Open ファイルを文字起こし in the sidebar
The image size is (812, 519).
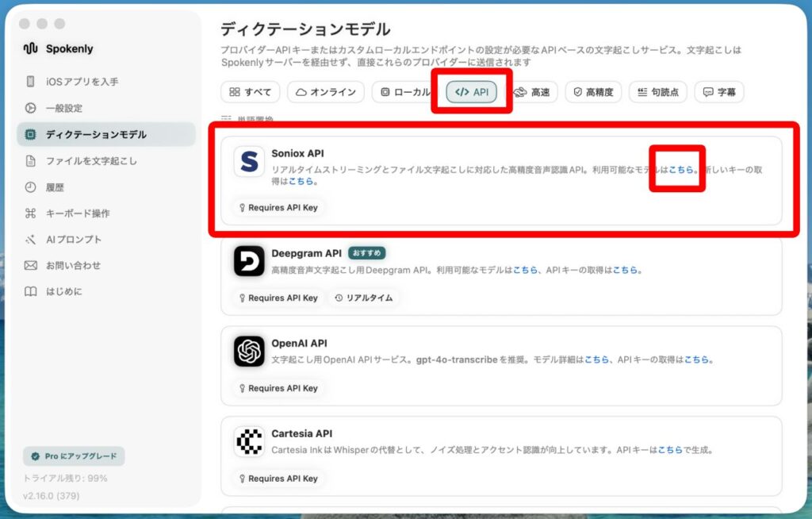point(90,161)
